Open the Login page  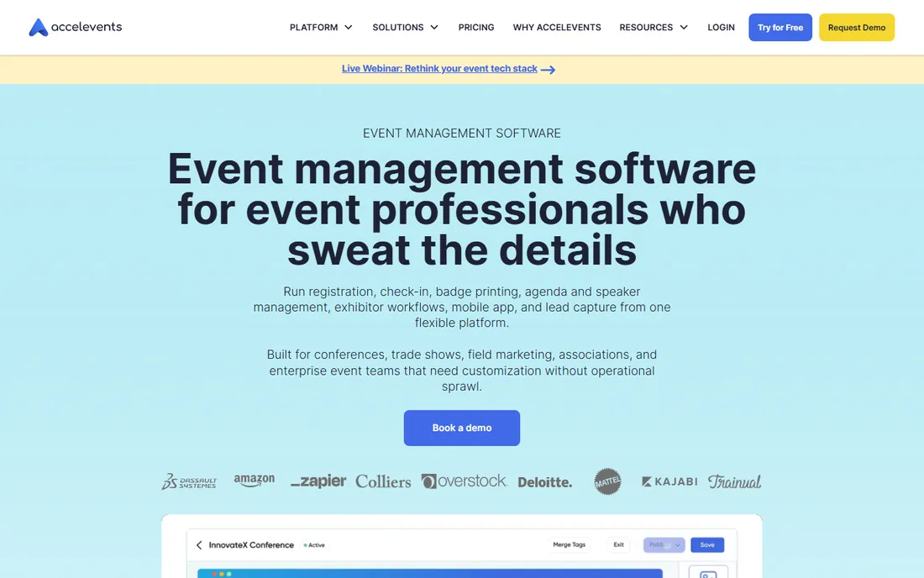click(721, 28)
